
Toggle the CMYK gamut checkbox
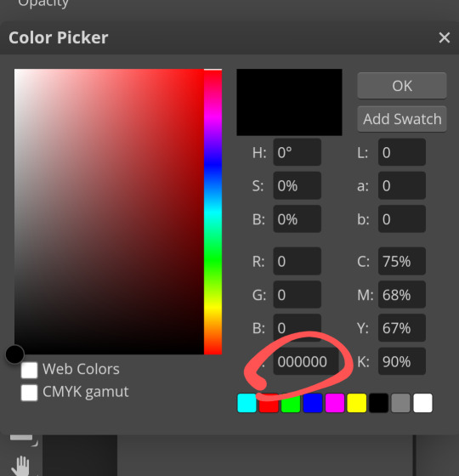coord(30,393)
